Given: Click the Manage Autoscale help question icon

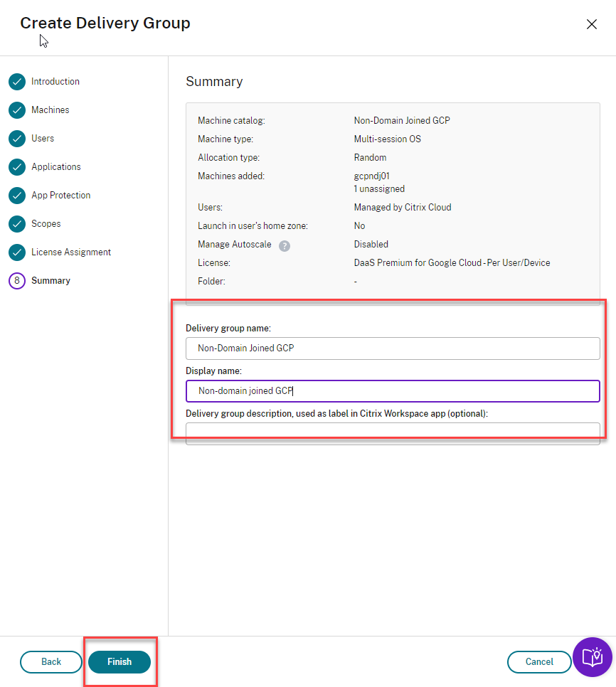Looking at the screenshot, I should tap(285, 246).
